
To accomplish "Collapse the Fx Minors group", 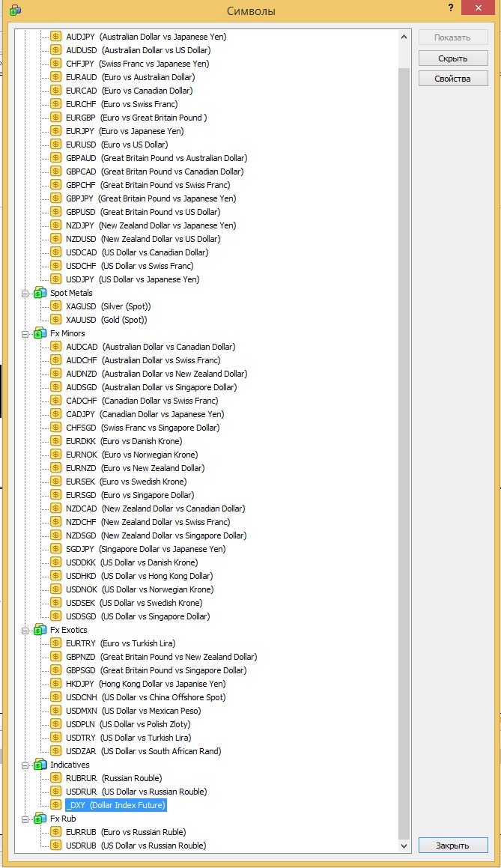I will click(25, 334).
